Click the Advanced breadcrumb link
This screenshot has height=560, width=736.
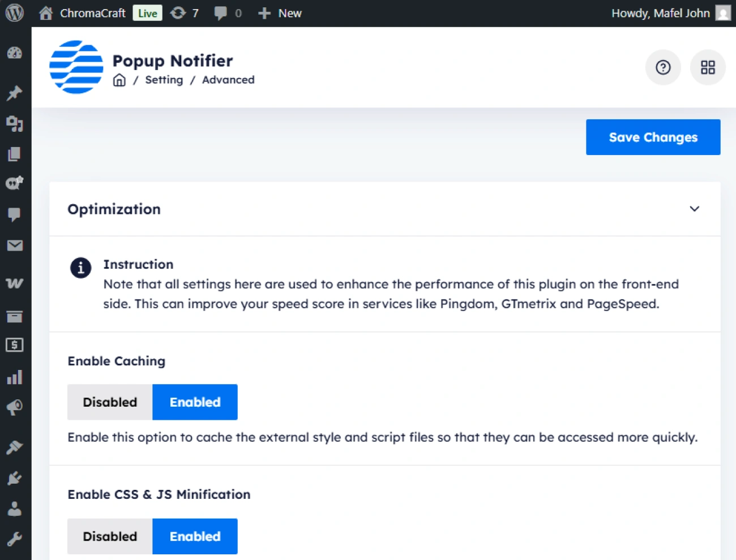(x=228, y=80)
